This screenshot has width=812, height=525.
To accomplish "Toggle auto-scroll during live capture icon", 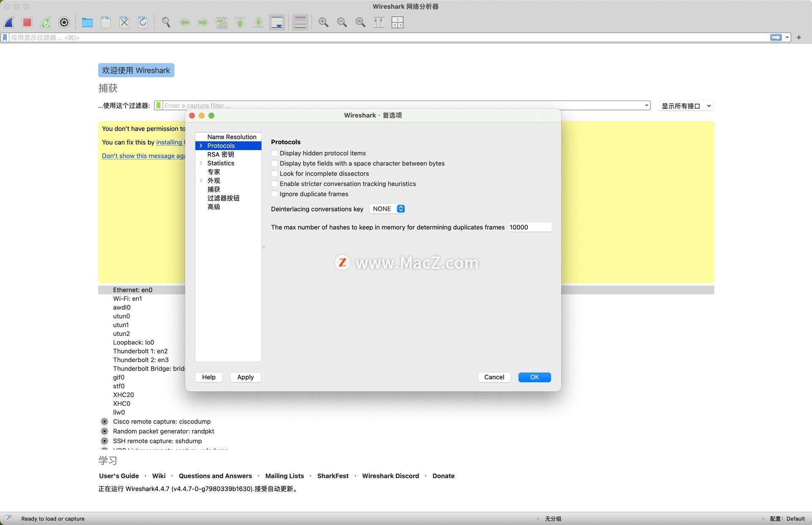I will click(277, 22).
